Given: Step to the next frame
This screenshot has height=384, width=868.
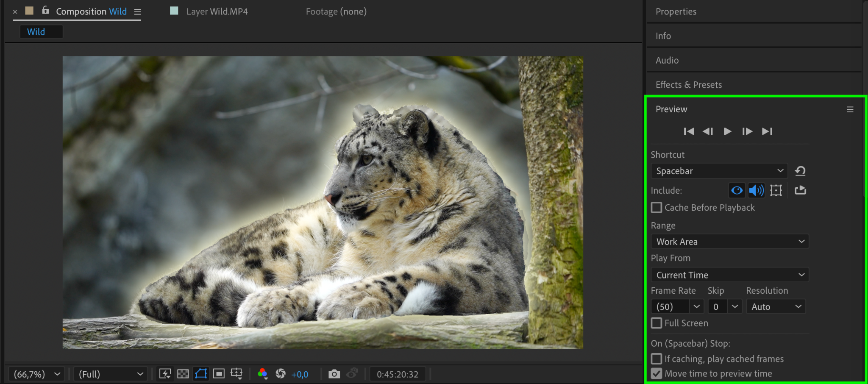Looking at the screenshot, I should point(747,131).
